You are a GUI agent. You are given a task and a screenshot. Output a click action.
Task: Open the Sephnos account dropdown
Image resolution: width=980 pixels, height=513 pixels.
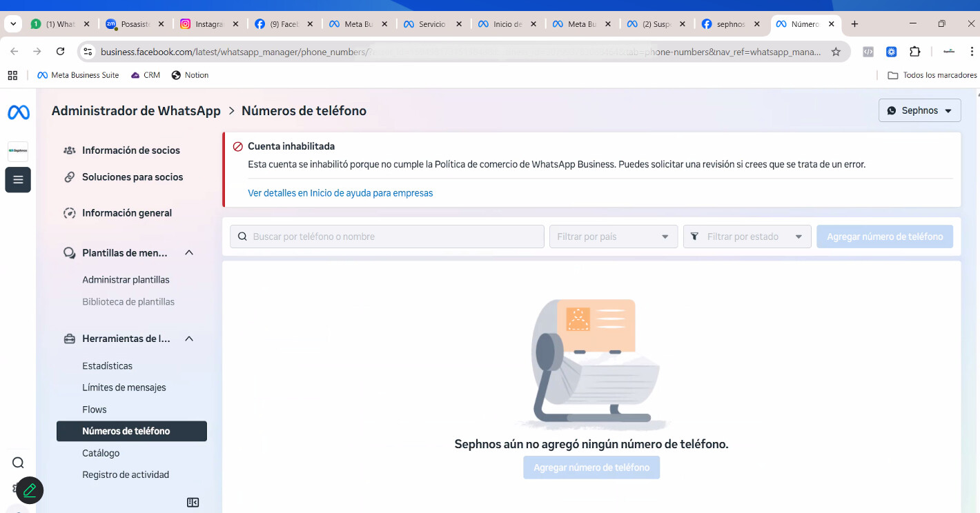(x=919, y=110)
